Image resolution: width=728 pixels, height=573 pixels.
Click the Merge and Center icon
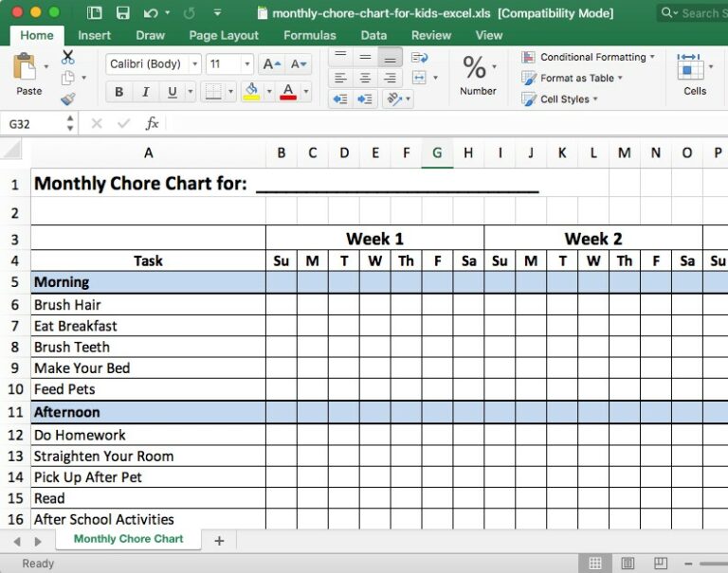pos(419,78)
